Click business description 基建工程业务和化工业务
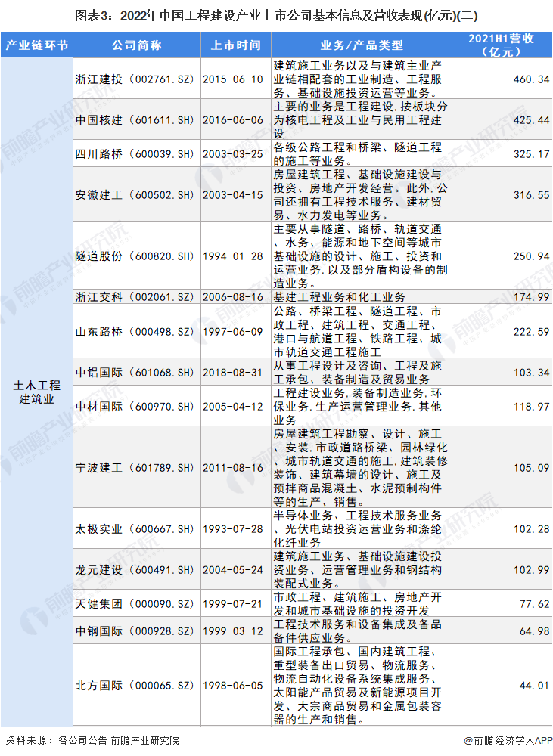 [x=339, y=297]
